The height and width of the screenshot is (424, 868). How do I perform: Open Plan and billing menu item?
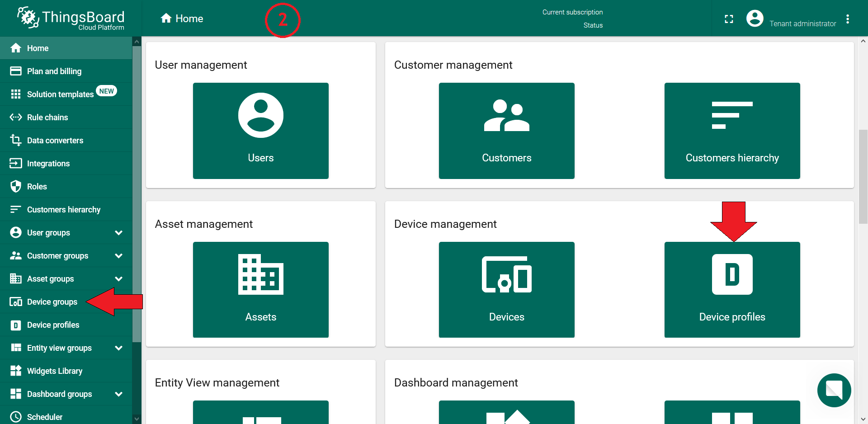click(54, 71)
